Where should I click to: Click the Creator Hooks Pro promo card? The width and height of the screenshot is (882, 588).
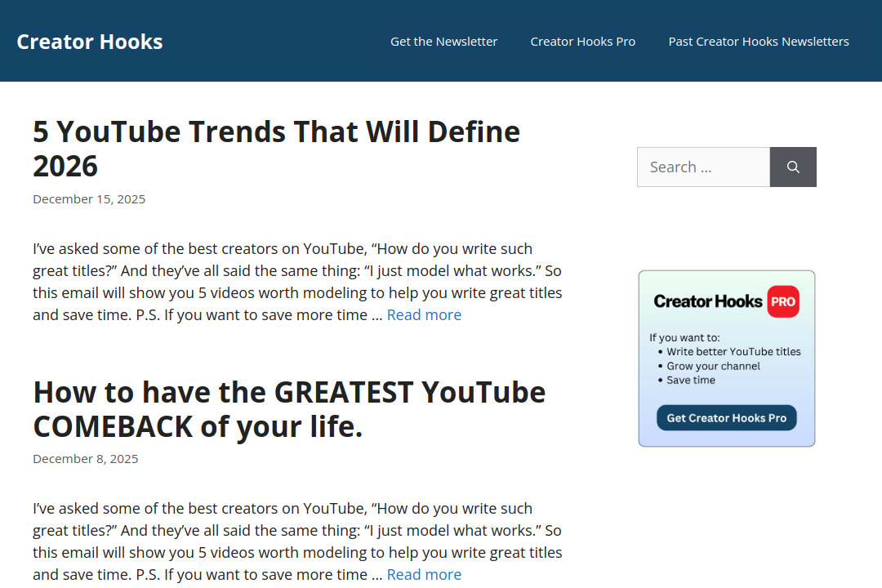coord(726,358)
